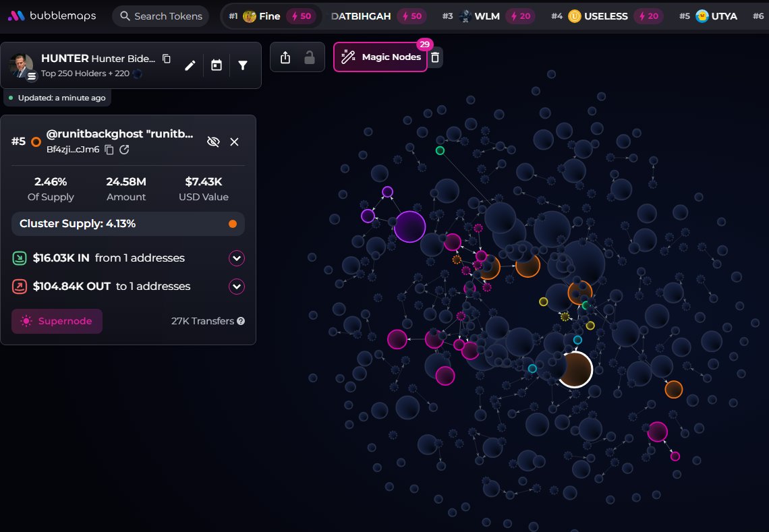
Task: Open the filter funnel icon
Action: point(243,65)
